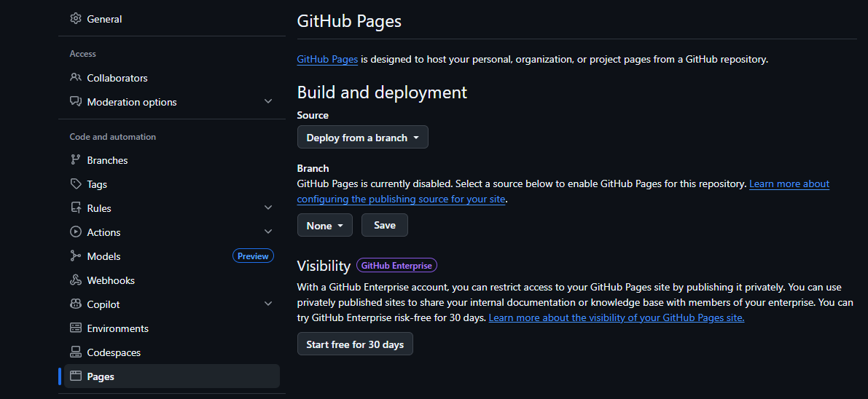
Task: Click the Build and deployment heading
Action: (382, 92)
